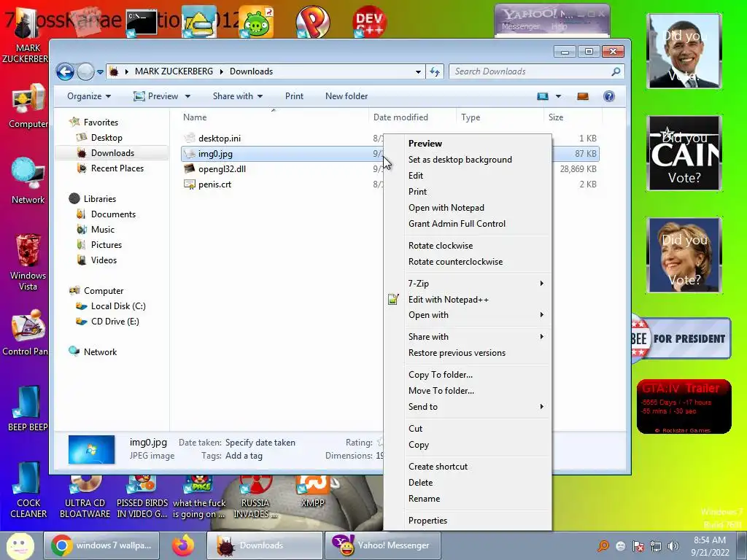This screenshot has height=560, width=747.
Task: Open the COCK CLEANER desktop shortcut
Action: [28, 491]
